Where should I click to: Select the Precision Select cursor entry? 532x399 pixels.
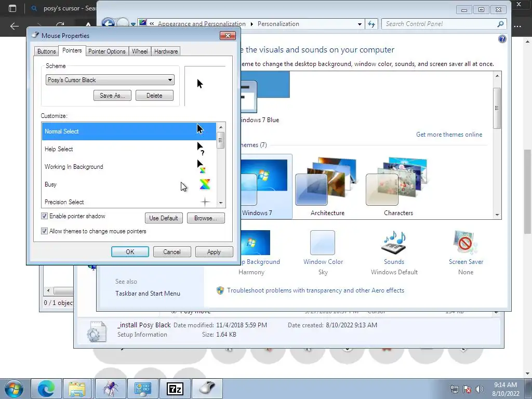[129, 202]
